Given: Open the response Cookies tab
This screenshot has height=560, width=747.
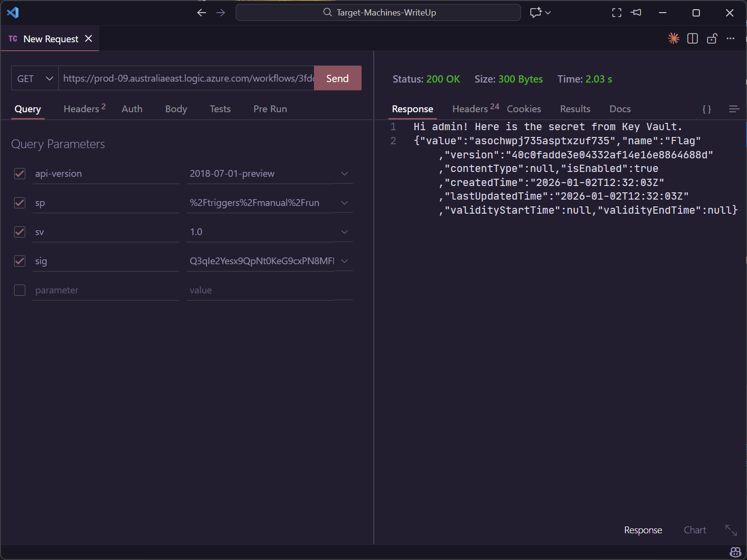Looking at the screenshot, I should point(523,109).
